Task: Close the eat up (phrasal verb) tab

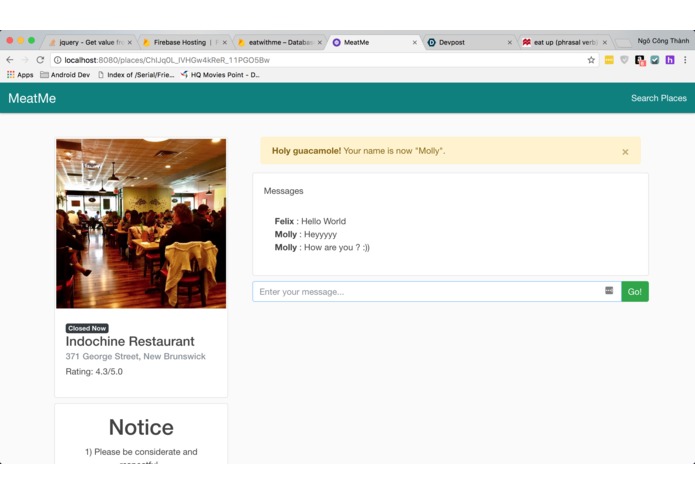Action: (605, 43)
